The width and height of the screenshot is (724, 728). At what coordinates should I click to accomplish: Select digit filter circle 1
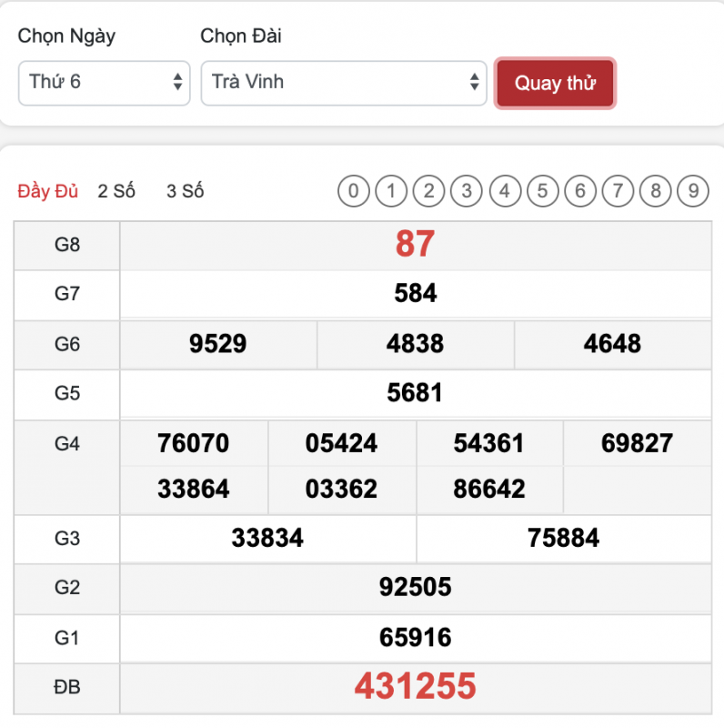click(391, 191)
